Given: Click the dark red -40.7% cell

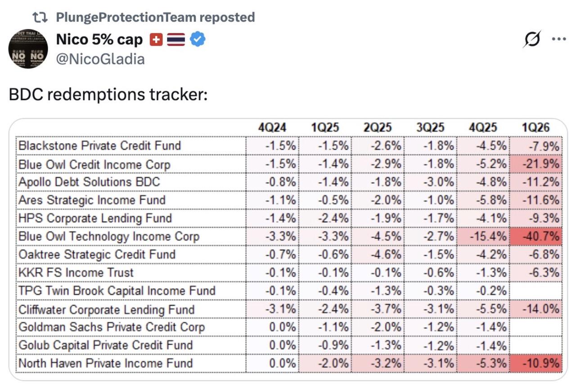Looking at the screenshot, I should [536, 236].
